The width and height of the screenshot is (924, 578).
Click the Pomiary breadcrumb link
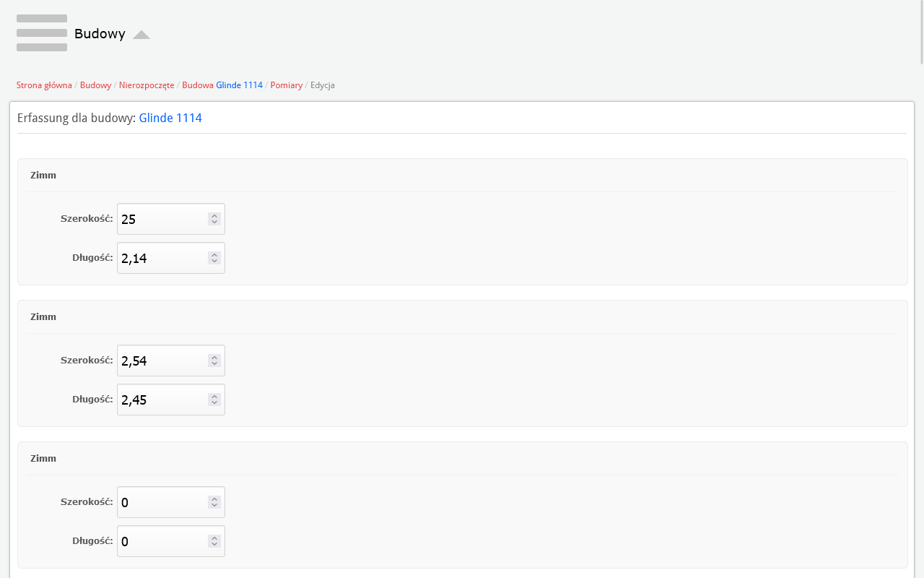point(286,85)
